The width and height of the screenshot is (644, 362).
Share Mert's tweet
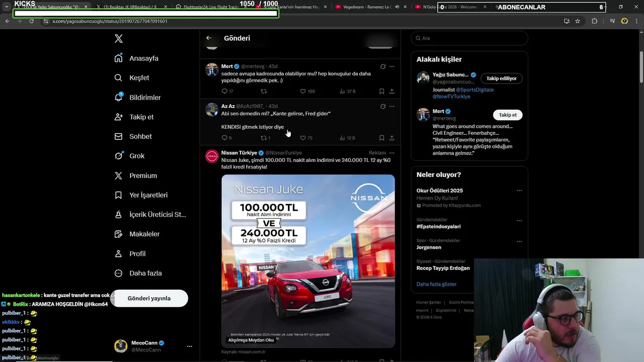[x=392, y=92]
